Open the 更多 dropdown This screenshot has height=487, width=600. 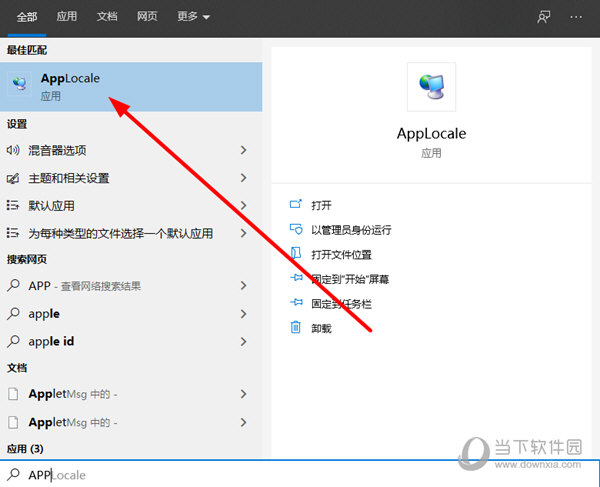tap(193, 16)
